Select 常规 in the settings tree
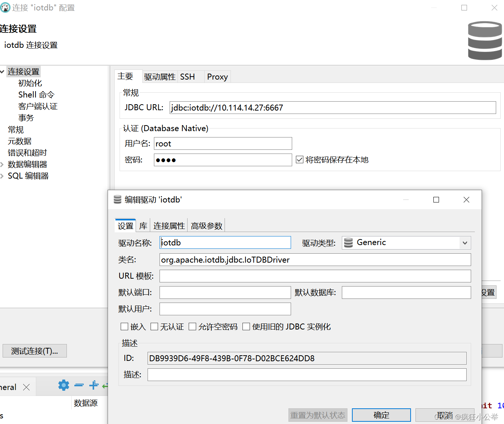 [16, 130]
